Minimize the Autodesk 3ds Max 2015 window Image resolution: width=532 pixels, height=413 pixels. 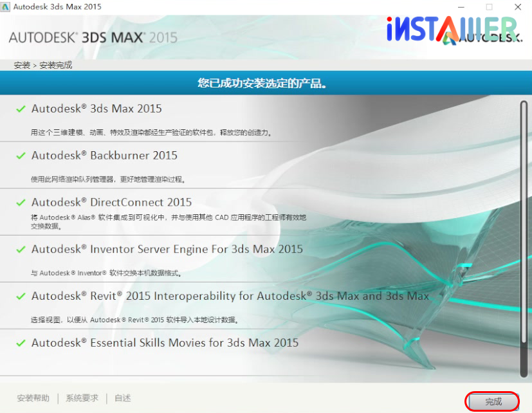461,7
